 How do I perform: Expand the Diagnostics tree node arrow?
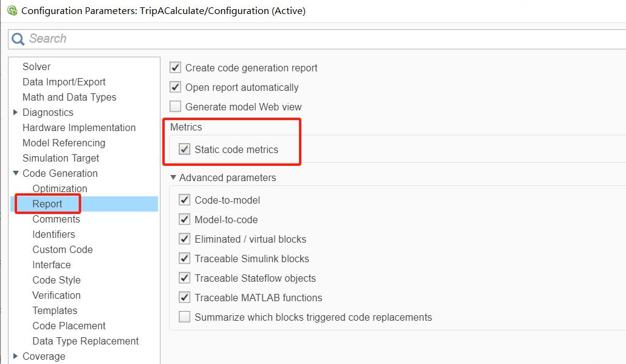(x=16, y=113)
